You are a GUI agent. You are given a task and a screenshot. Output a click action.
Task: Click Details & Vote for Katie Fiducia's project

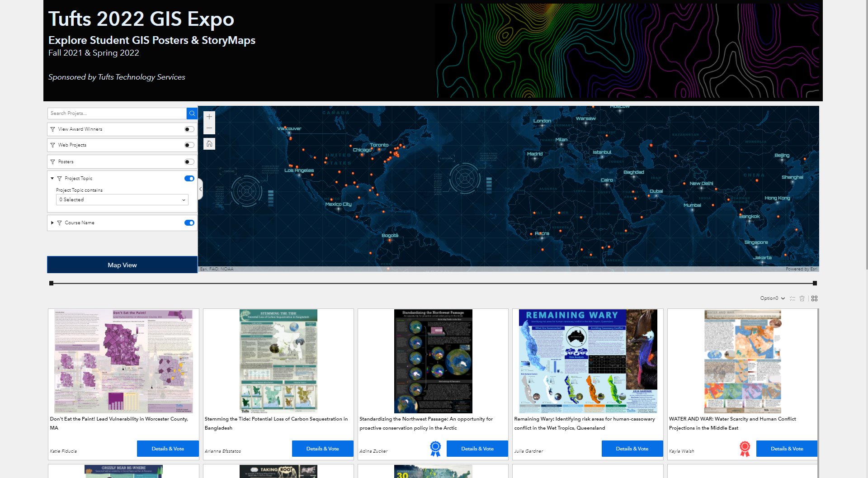pos(168,449)
